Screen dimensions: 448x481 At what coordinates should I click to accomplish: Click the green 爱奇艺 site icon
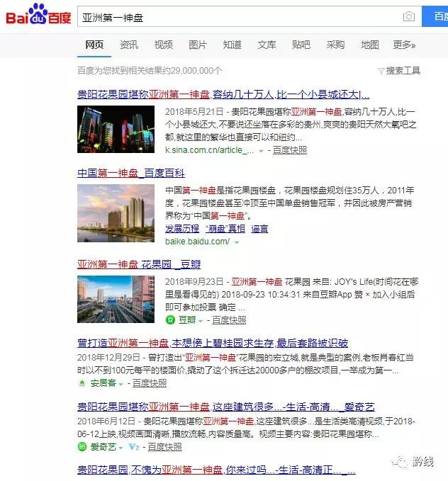click(82, 446)
